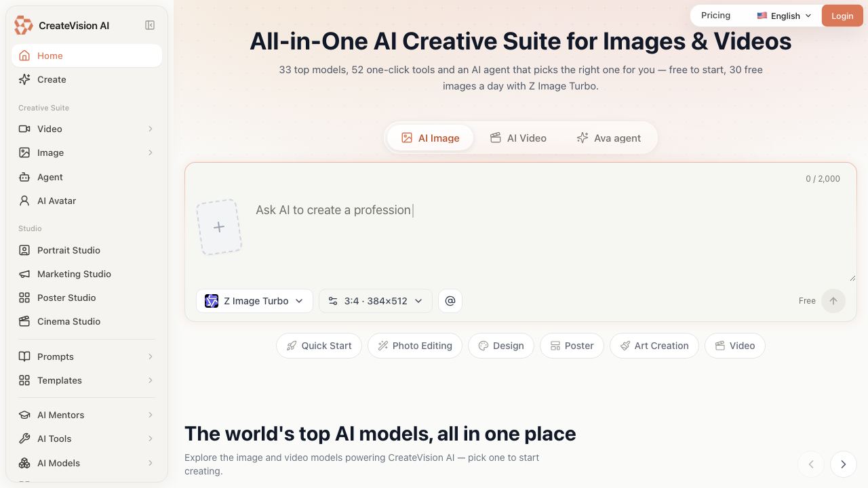Click the US flag language icon
The image size is (868, 488).
[762, 16]
